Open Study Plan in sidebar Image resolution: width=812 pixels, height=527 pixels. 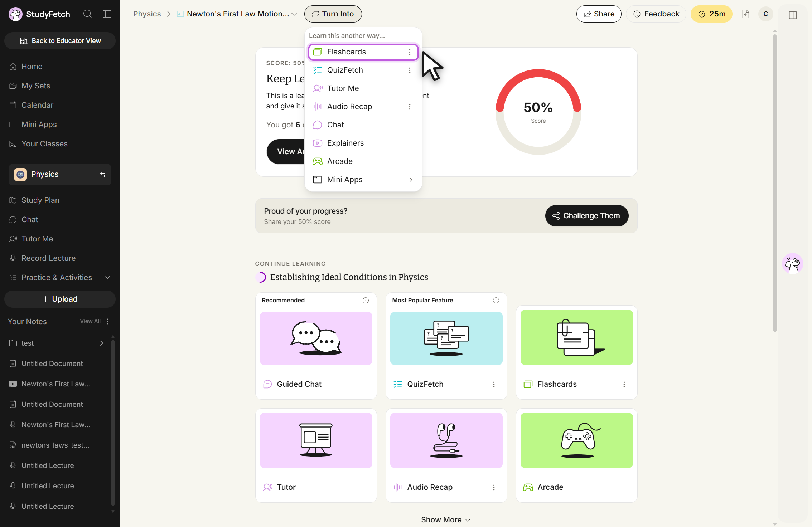click(60, 200)
